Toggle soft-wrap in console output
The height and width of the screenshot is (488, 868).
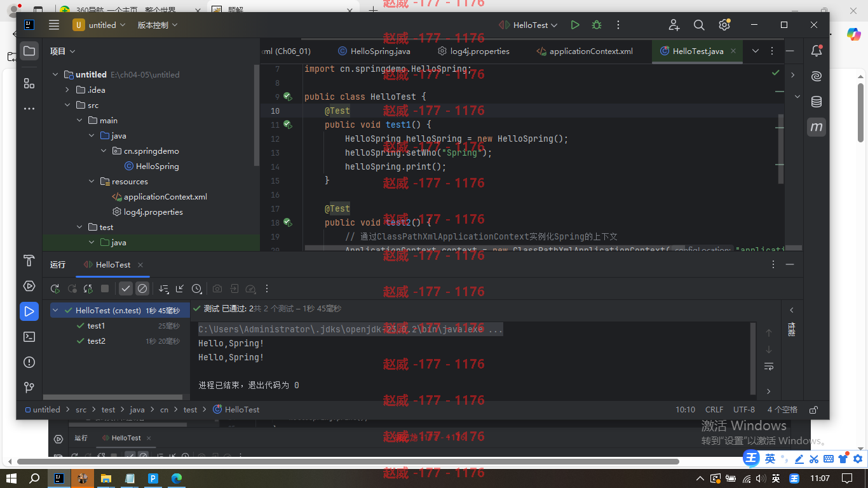769,366
